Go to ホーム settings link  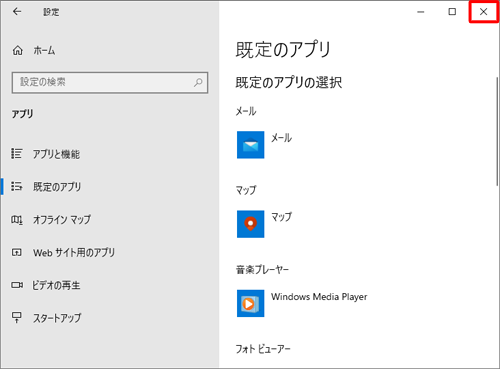click(x=44, y=51)
